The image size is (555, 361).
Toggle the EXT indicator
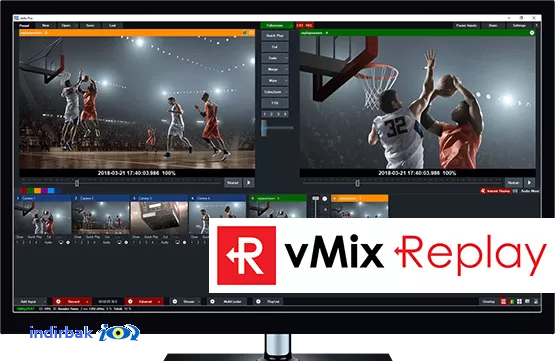pos(300,25)
